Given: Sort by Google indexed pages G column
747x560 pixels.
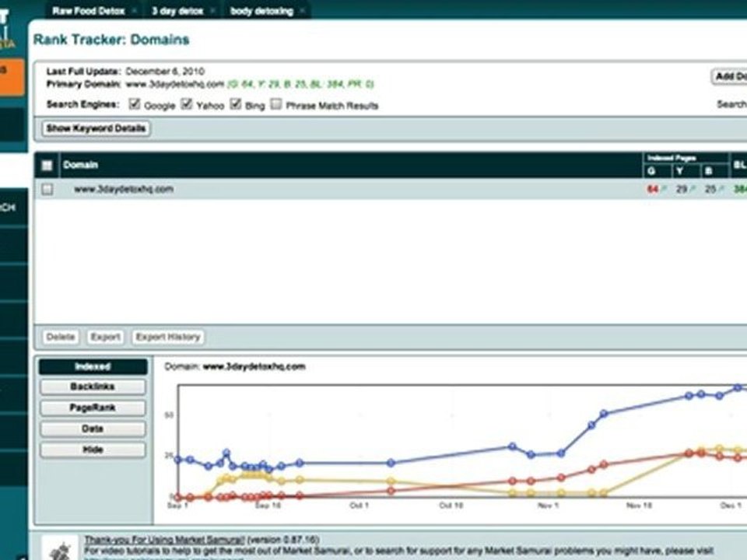Looking at the screenshot, I should tap(651, 171).
